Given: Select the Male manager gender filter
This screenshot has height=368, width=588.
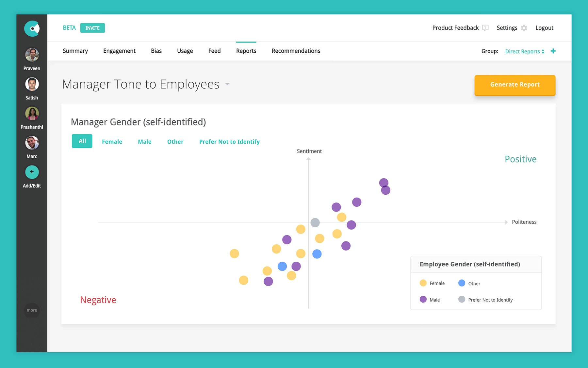Looking at the screenshot, I should point(144,142).
